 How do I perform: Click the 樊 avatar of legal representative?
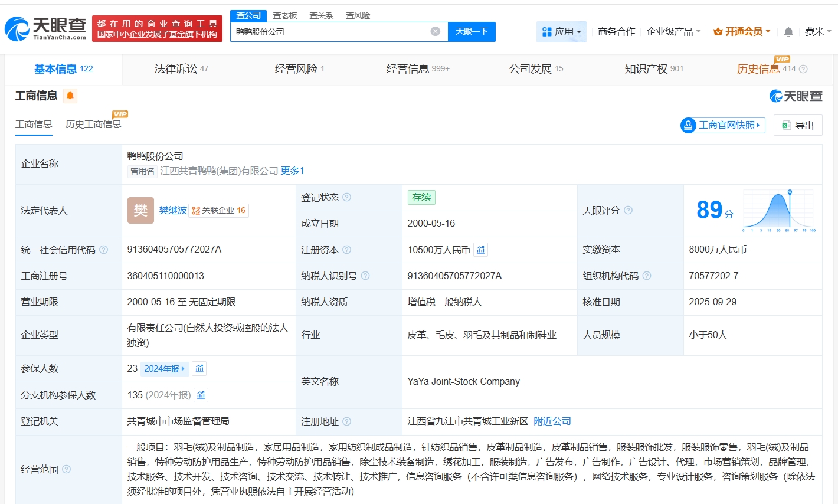(140, 210)
